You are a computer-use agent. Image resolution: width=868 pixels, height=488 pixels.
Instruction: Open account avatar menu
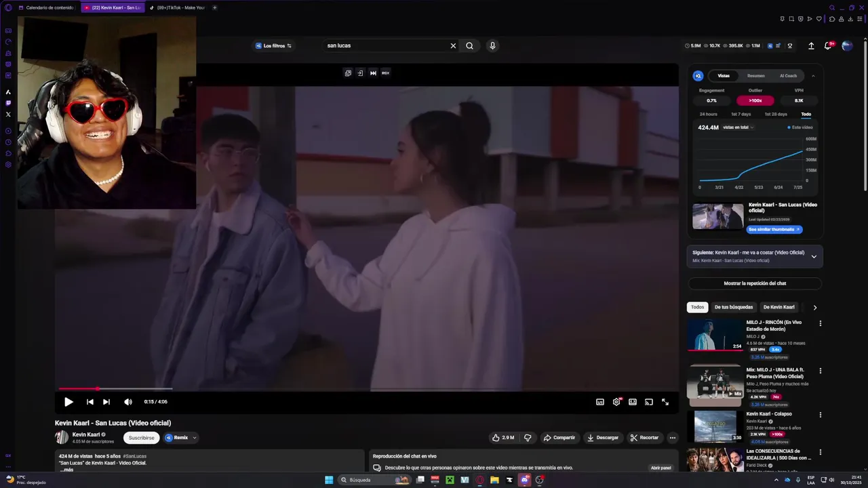[x=847, y=45]
